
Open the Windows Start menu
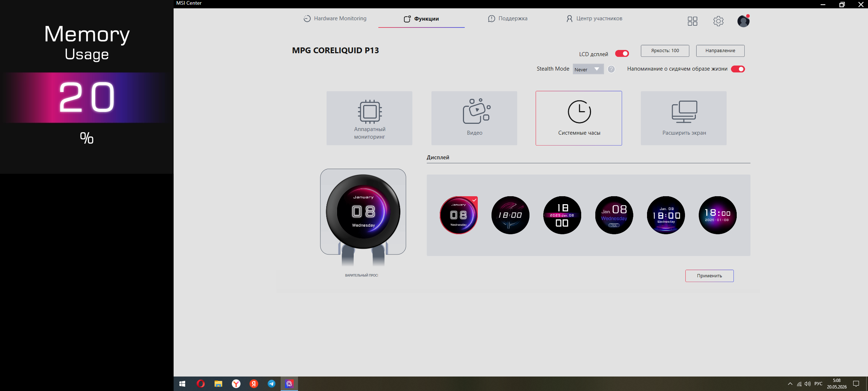click(x=182, y=384)
